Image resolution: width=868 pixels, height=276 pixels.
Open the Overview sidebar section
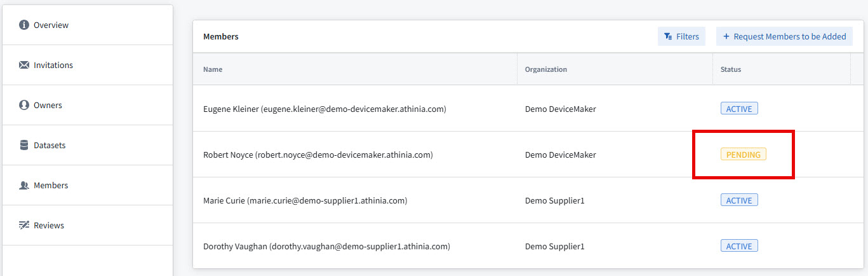pyautogui.click(x=88, y=25)
